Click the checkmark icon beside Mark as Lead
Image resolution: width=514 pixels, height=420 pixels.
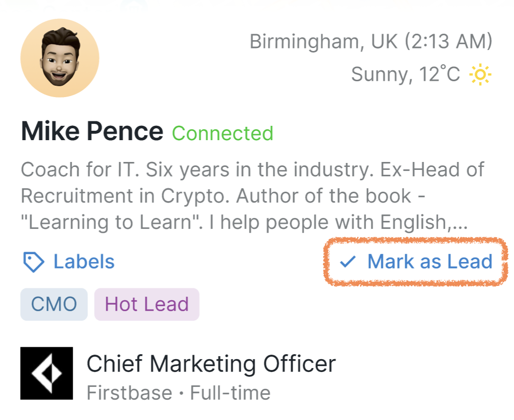349,262
